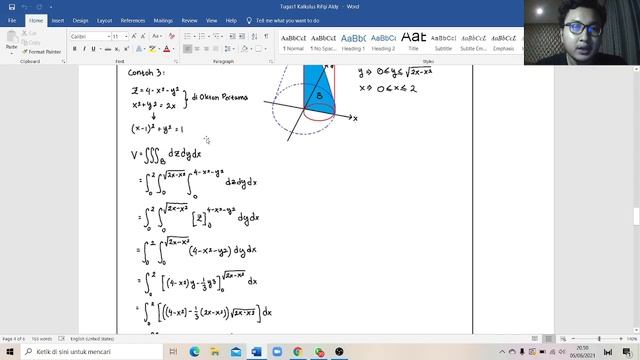Expand the Numbering list dropdown arrow
The image size is (640, 360).
point(209,36)
